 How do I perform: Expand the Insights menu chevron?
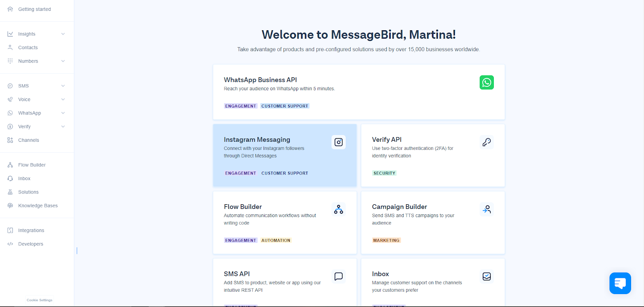coord(63,34)
